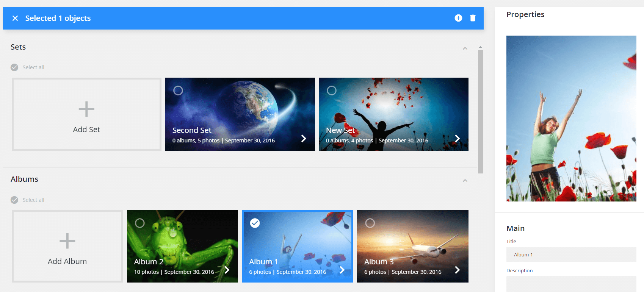Collapse the Sets section
The image size is (644, 292).
click(465, 48)
